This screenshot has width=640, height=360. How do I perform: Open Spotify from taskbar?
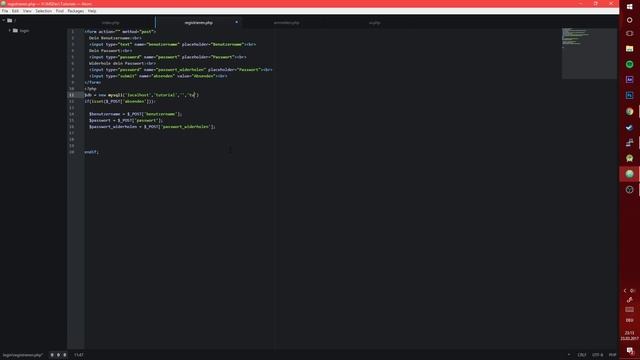(629, 64)
